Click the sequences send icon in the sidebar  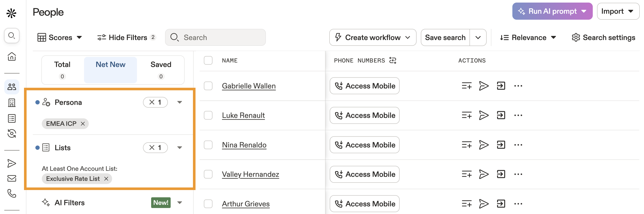(12, 163)
